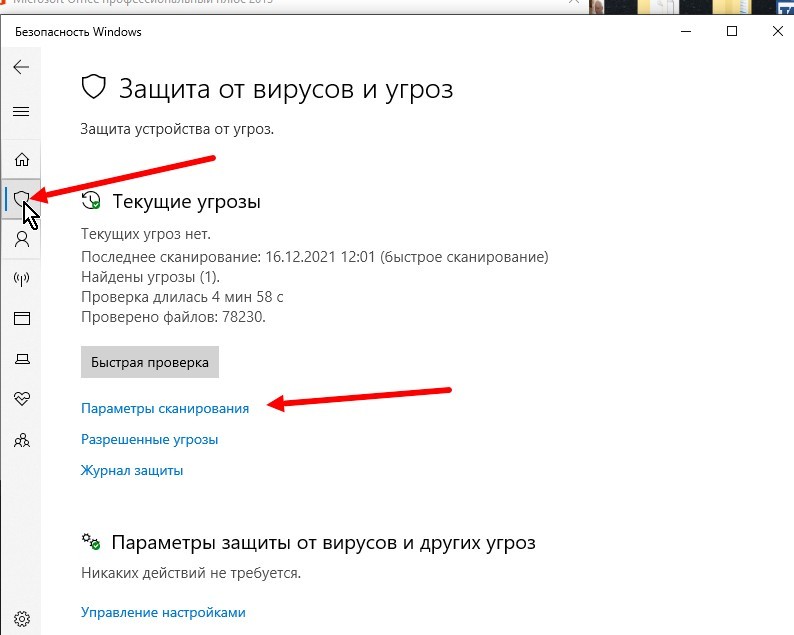Click text Никаких действий не требуется.

tap(191, 573)
